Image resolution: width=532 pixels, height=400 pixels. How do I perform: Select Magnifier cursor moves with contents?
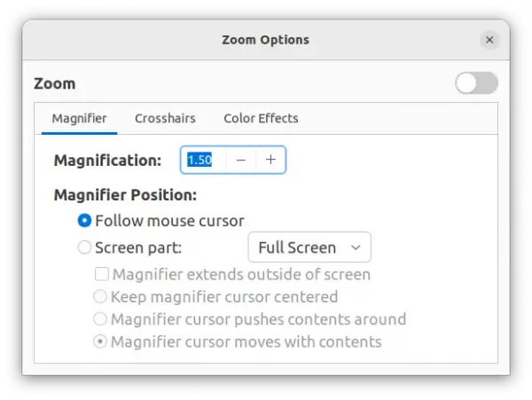pyautogui.click(x=100, y=341)
